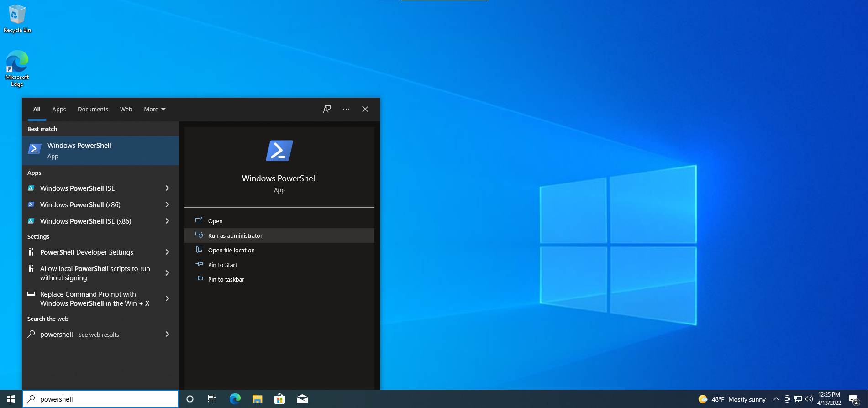Click the Task View icon

[212, 399]
